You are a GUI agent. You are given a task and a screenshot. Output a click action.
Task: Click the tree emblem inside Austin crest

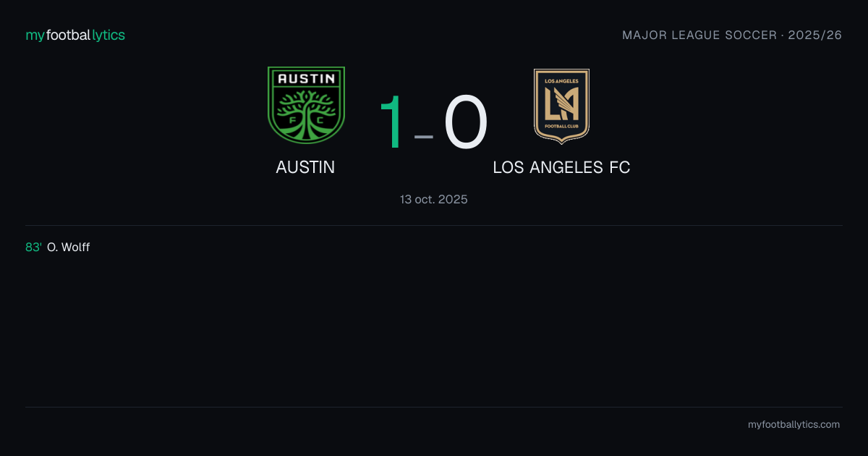(306, 114)
